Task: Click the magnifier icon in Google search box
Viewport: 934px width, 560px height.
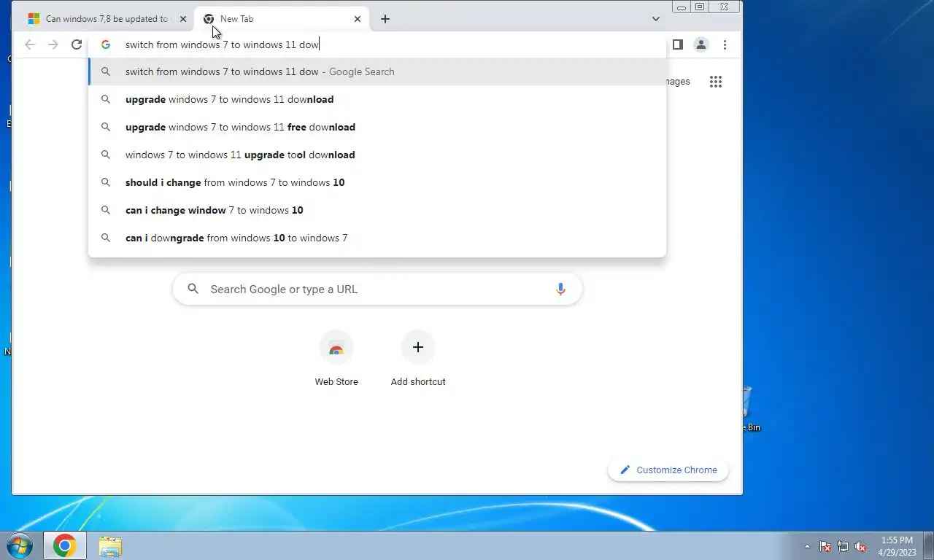Action: (x=193, y=289)
